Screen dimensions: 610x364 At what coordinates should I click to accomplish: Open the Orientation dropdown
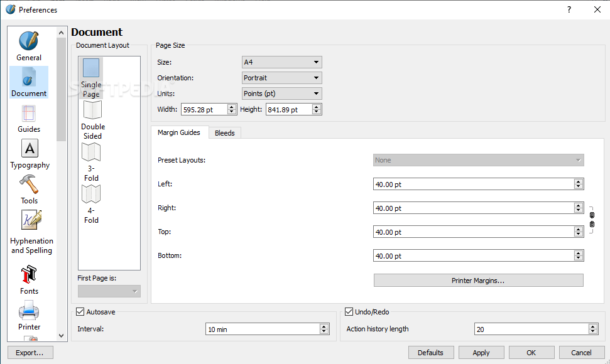click(x=281, y=78)
